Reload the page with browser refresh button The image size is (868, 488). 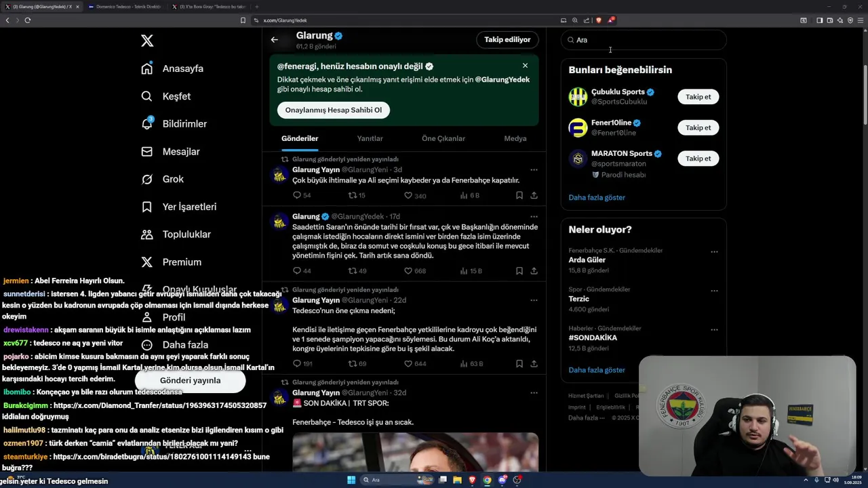(x=27, y=20)
